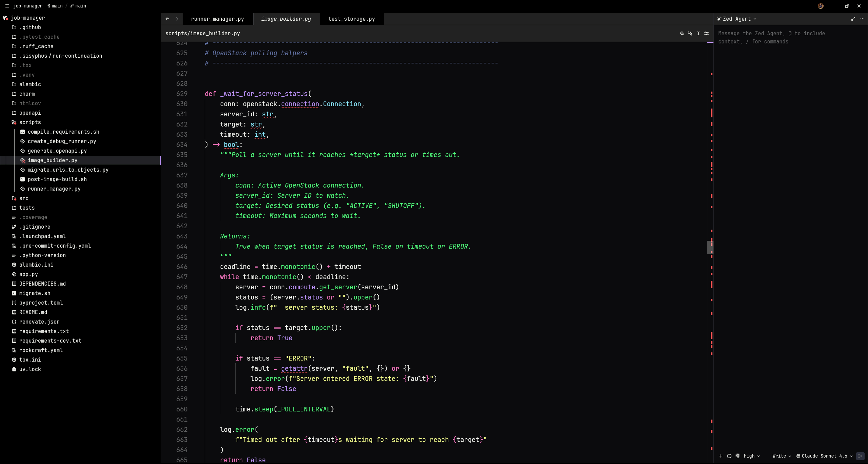Click line number 647 in the gutter
Viewport: 868px width, 464px height.
(x=182, y=277)
